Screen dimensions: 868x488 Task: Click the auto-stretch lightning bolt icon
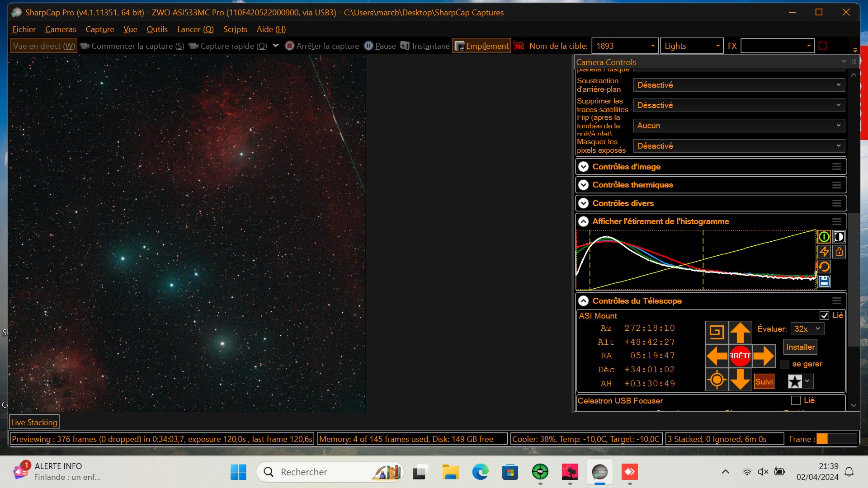click(824, 252)
